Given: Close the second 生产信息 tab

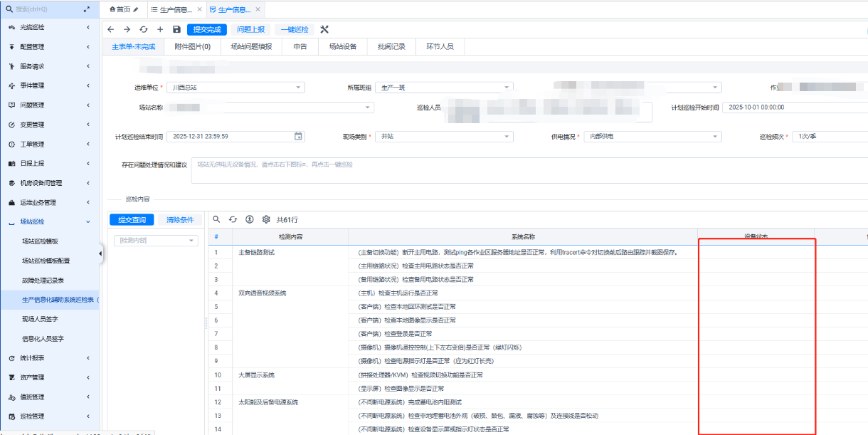Looking at the screenshot, I should pos(258,9).
